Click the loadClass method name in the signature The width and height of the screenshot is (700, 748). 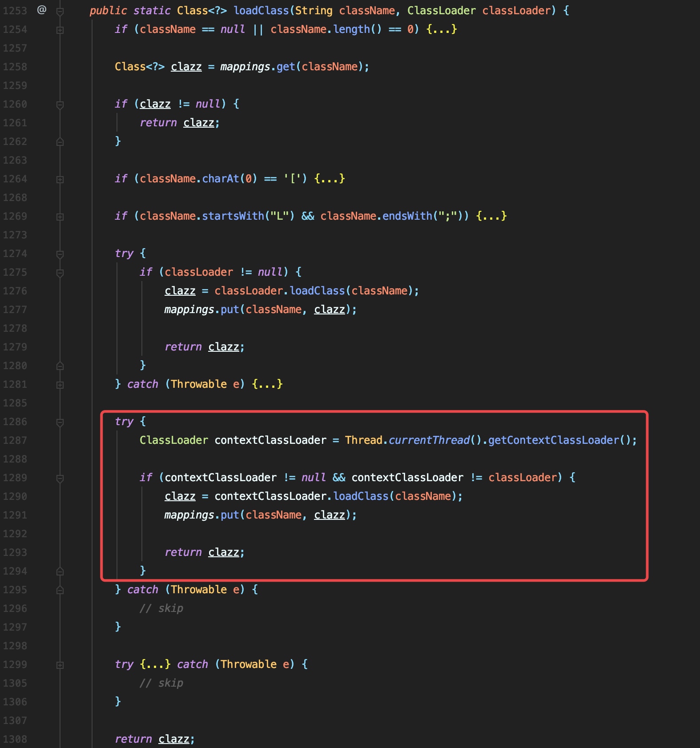261,11
